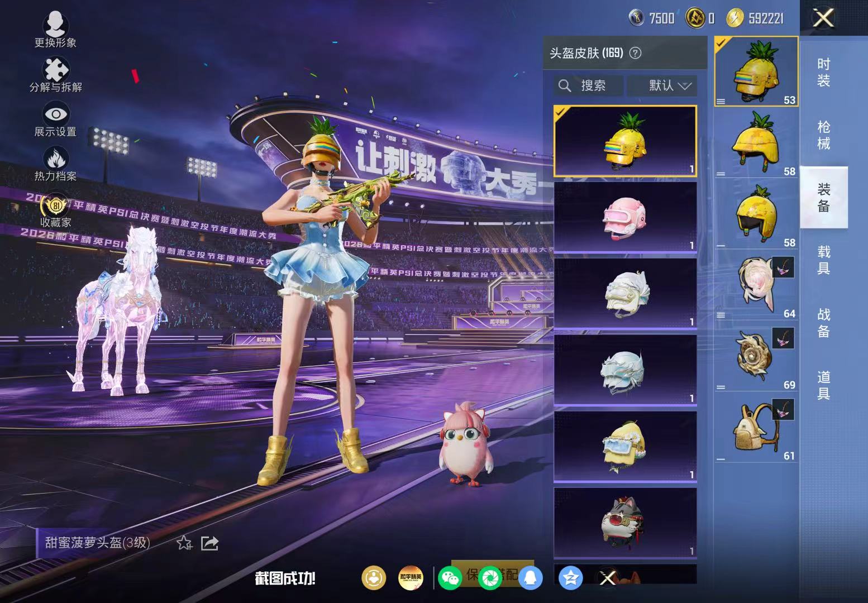The width and height of the screenshot is (868, 603).
Task: Click the 7500 currency amount
Action: point(662,18)
